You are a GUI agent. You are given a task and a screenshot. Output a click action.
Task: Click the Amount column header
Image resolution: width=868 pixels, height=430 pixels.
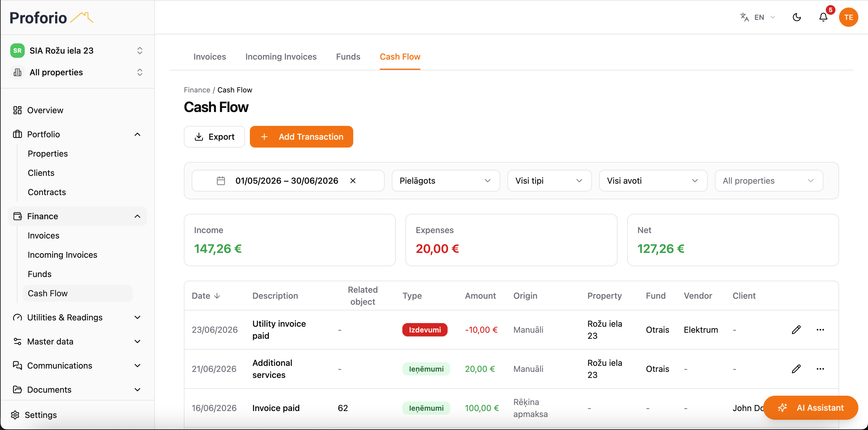point(480,296)
